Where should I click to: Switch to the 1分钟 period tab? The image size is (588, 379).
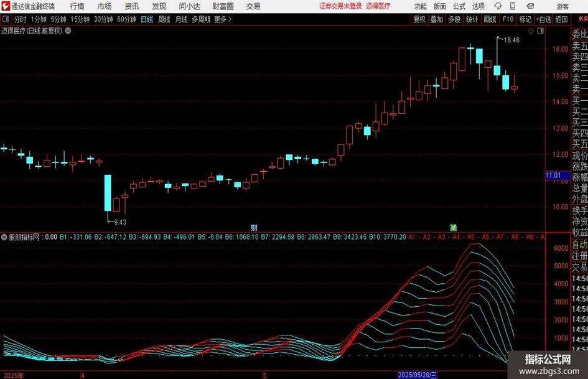pos(39,19)
